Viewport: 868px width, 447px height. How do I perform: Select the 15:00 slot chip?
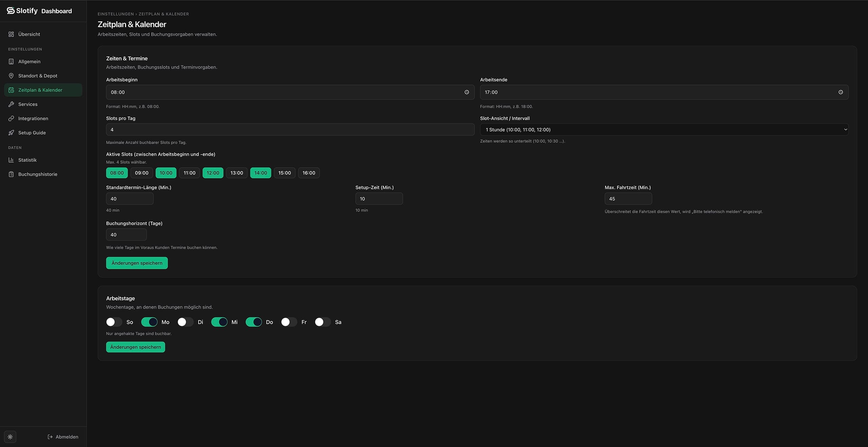(284, 172)
